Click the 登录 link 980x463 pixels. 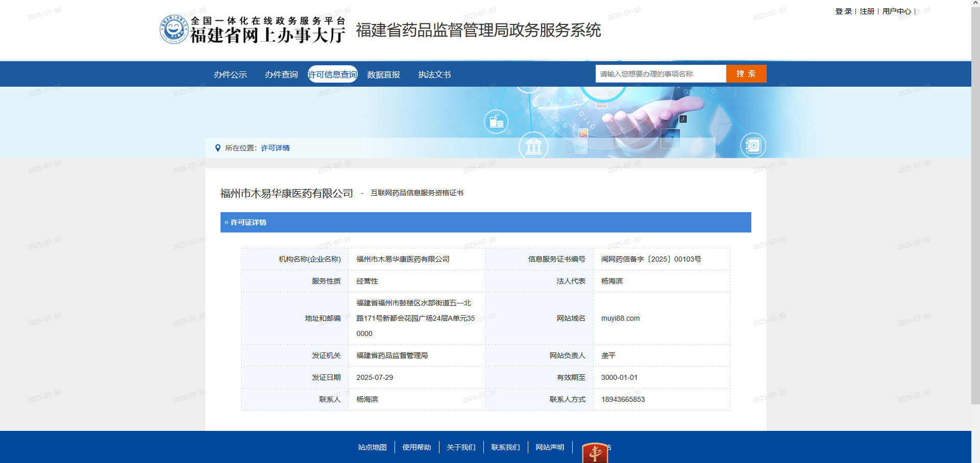coord(843,11)
